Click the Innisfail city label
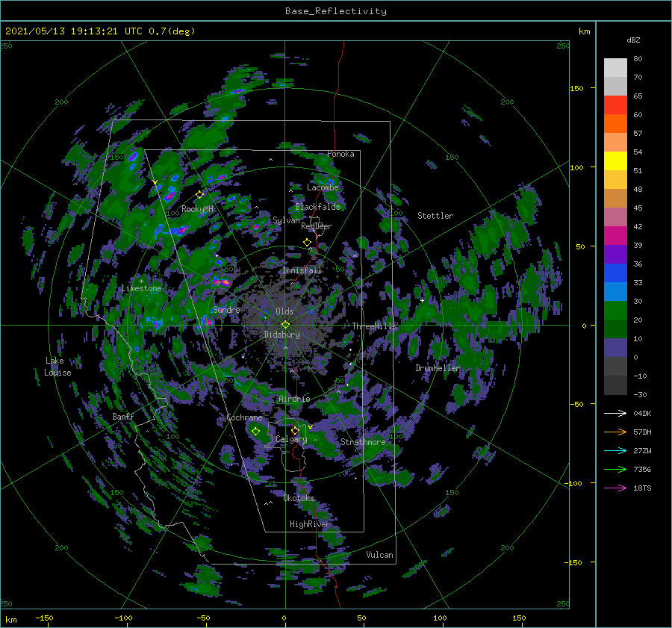Screen dimensions: 672x628 pyautogui.click(x=302, y=270)
